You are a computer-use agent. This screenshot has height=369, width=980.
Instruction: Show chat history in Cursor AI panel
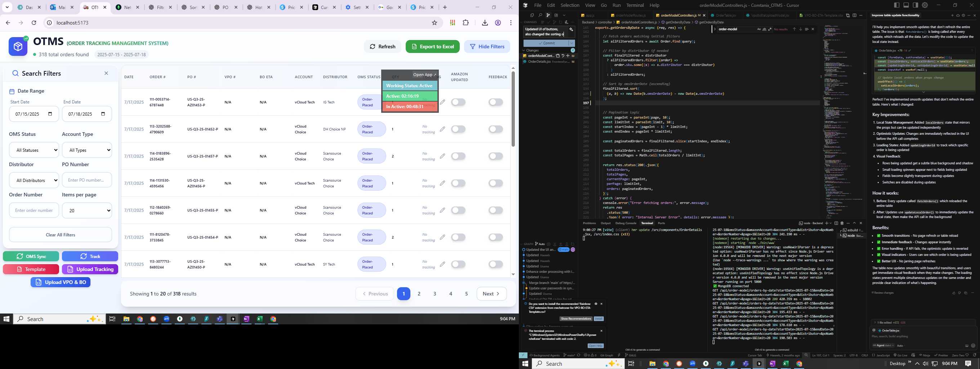(964, 15)
